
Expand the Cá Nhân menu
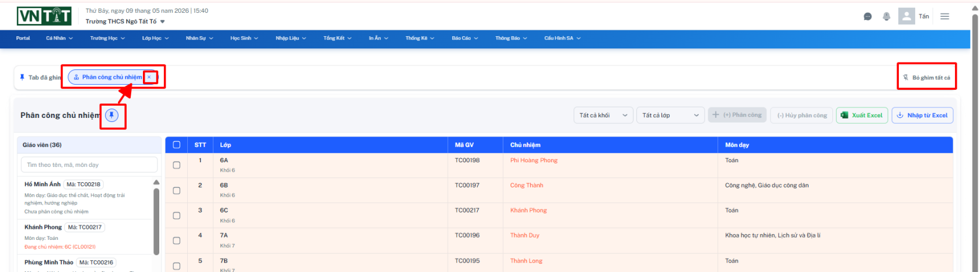click(x=60, y=39)
